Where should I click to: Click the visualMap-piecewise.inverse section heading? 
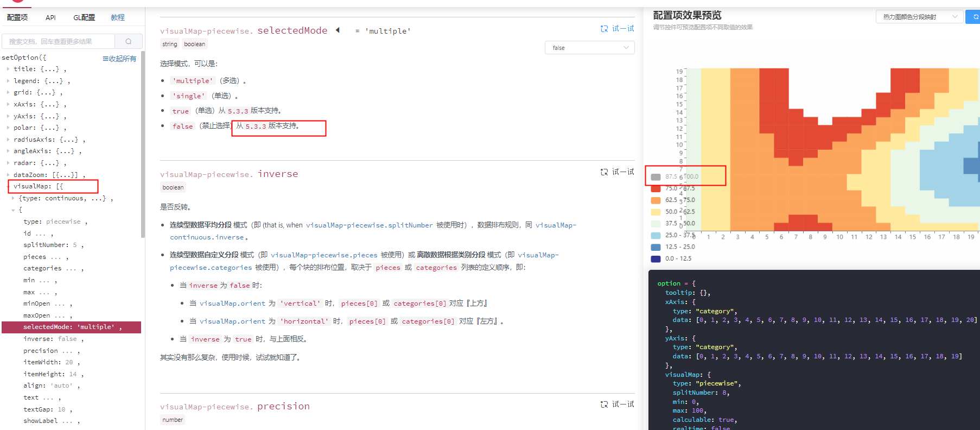pos(229,174)
